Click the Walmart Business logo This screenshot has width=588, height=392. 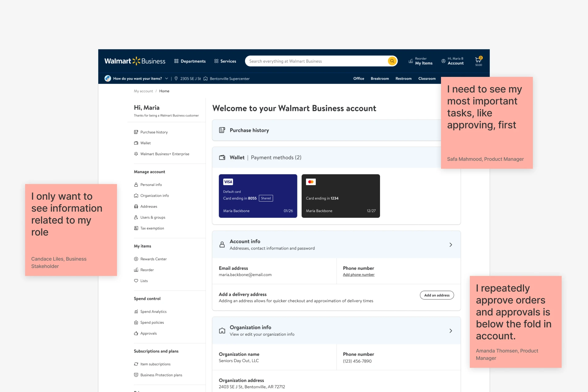(135, 61)
